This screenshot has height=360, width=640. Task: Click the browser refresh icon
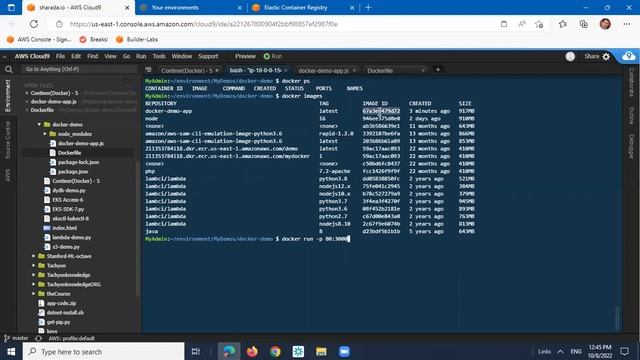coord(34,24)
